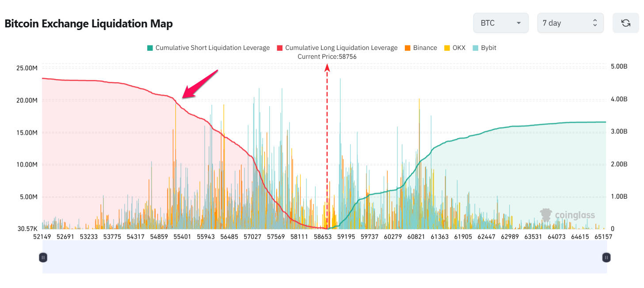Viewport: 644px width, 288px height.
Task: Click the 52149 price axis label
Action: point(42,237)
